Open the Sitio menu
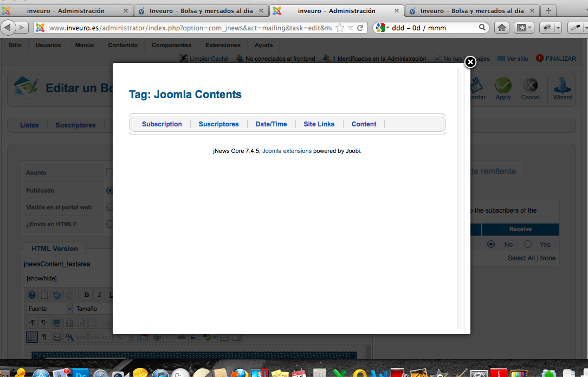The width and height of the screenshot is (588, 377). coord(15,45)
